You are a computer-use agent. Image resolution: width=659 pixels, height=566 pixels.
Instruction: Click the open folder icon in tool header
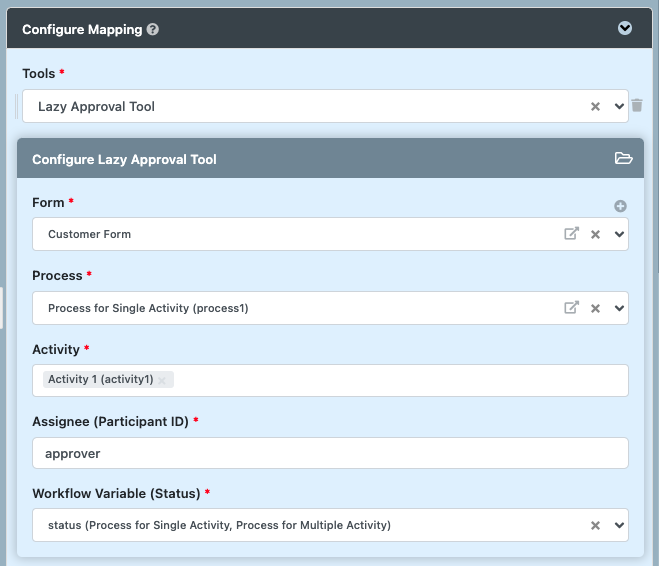point(623,158)
